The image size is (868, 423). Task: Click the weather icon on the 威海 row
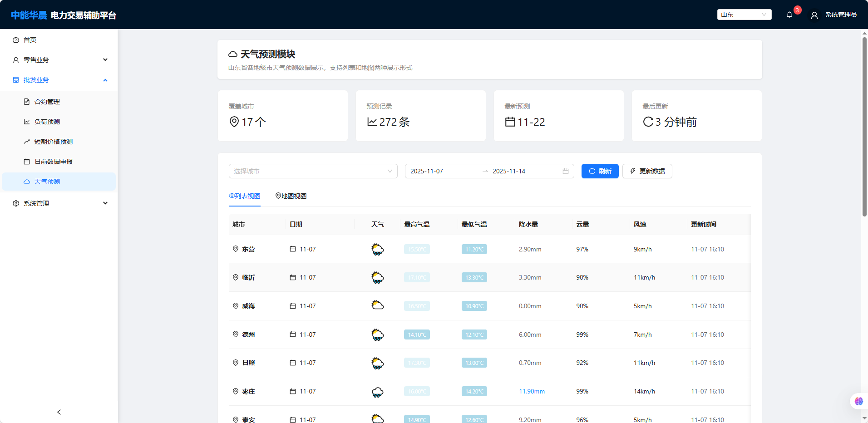pos(377,305)
